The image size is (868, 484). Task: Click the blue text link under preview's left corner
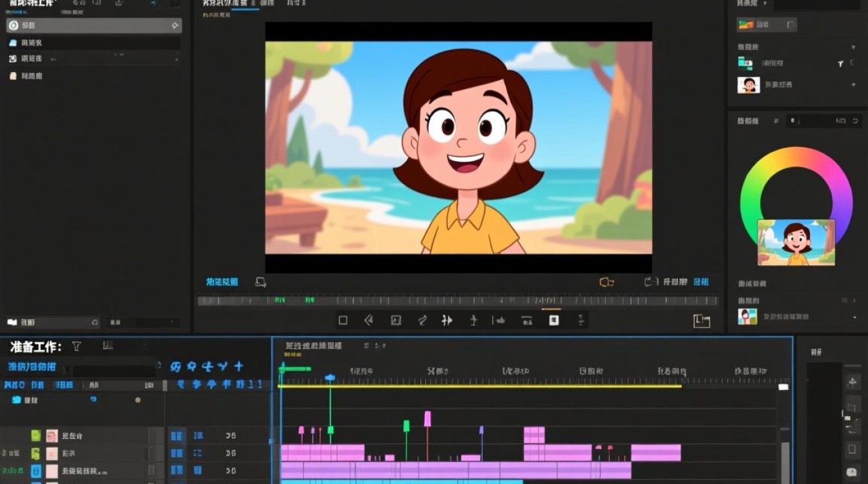pyautogui.click(x=222, y=282)
